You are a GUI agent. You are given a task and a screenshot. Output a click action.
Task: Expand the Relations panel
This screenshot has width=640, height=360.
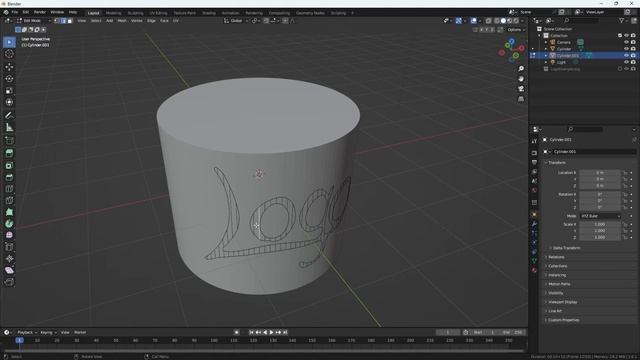click(556, 257)
